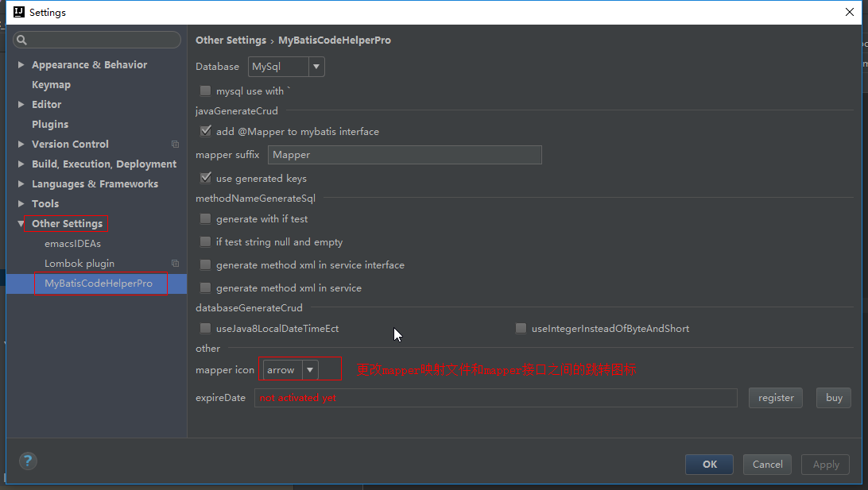Click the Other Settings breadcrumb

(231, 40)
